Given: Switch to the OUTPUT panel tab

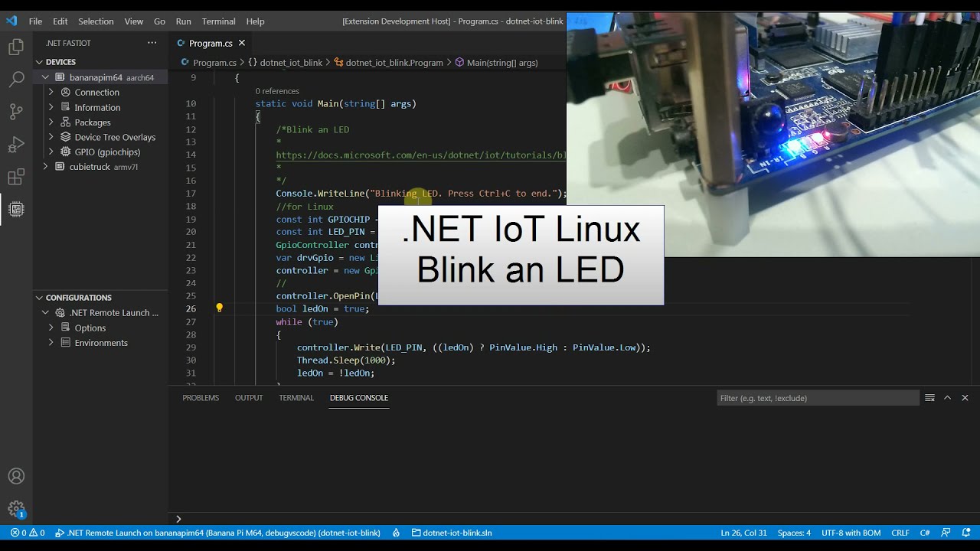Looking at the screenshot, I should point(249,398).
